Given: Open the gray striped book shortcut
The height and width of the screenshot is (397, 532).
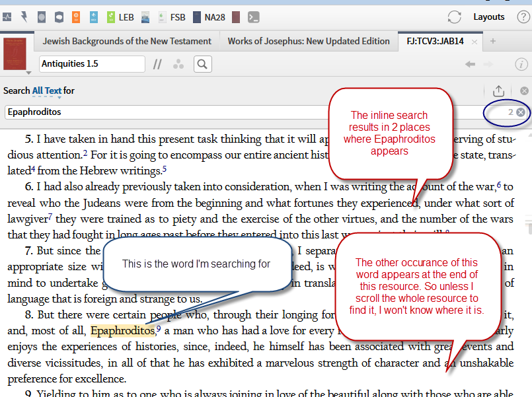Looking at the screenshot, I should tap(42, 17).
